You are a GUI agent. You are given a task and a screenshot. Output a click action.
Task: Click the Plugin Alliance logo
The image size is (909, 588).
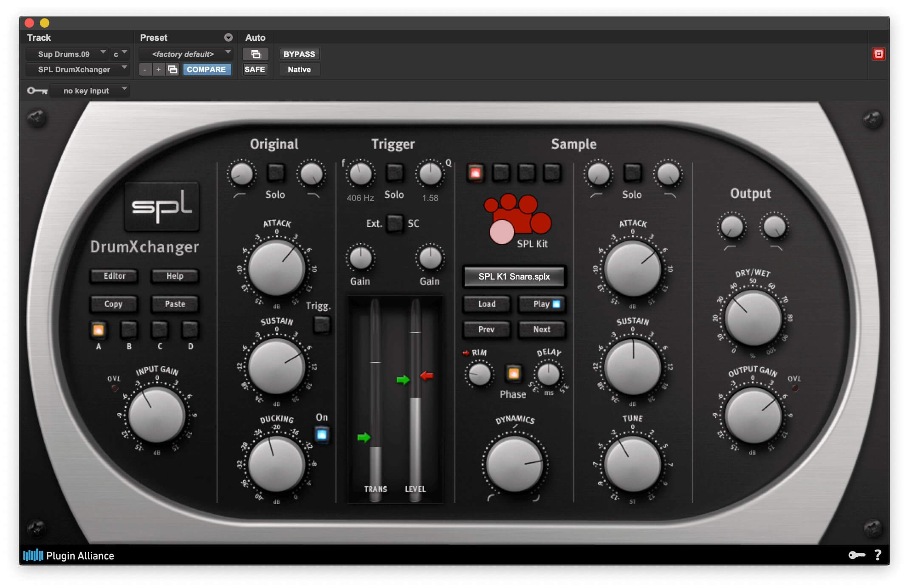[68, 555]
